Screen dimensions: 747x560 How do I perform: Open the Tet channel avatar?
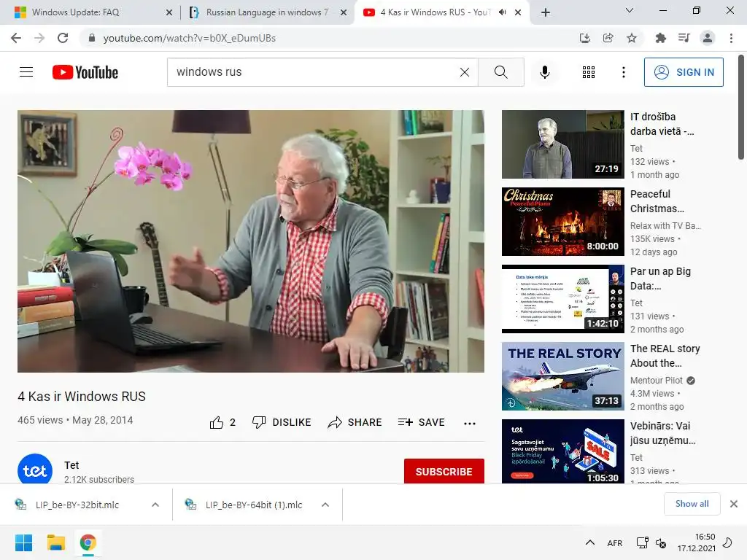(x=35, y=470)
